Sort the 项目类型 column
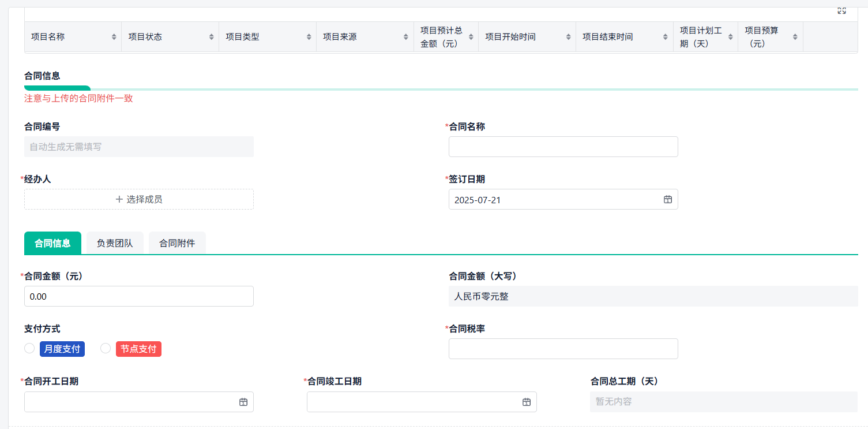The height and width of the screenshot is (429, 868). 308,36
